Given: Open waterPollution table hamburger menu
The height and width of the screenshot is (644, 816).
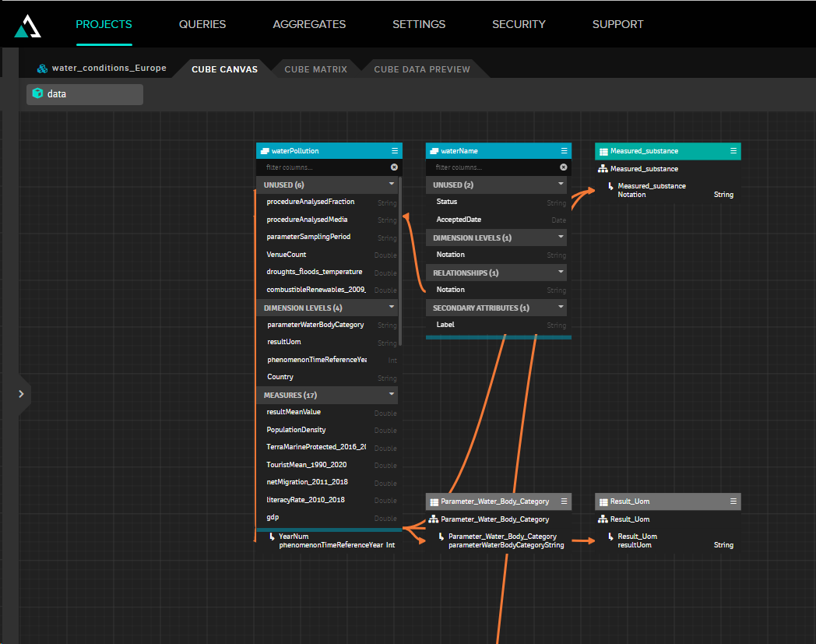Looking at the screenshot, I should 395,151.
